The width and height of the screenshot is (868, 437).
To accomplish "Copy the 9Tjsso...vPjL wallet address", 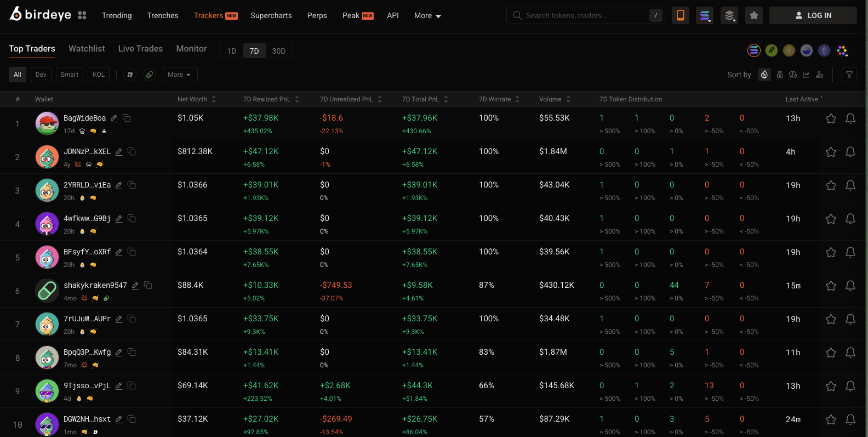I will point(132,385).
